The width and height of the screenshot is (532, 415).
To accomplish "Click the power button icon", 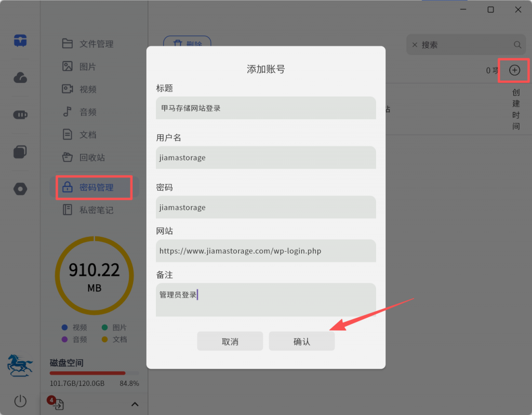I will [20, 400].
